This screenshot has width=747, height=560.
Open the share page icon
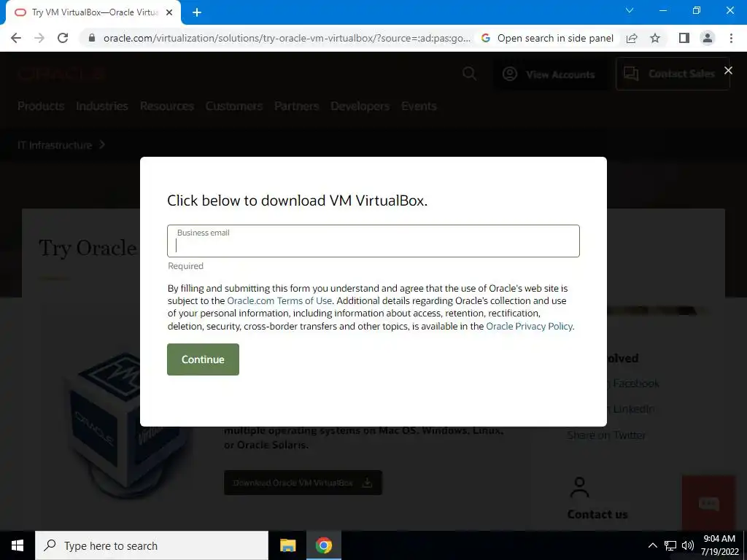[x=632, y=38]
